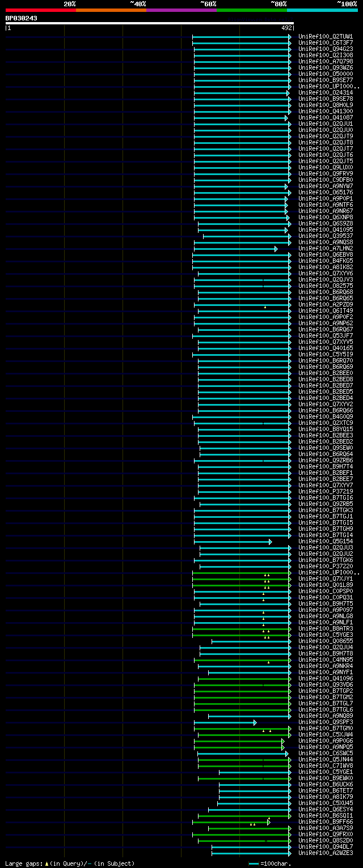Click hit label UniRef100_Q41300

click(326, 111)
